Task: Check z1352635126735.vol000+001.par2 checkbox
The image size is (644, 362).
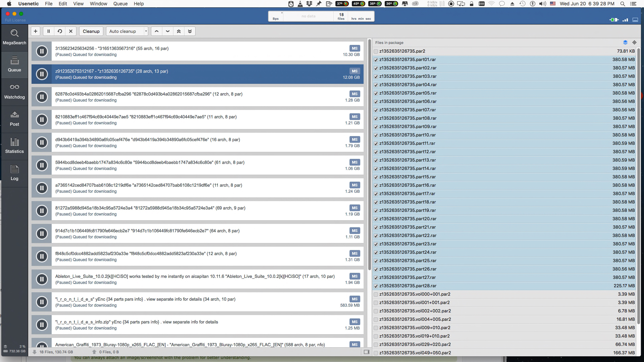Action: click(x=376, y=294)
